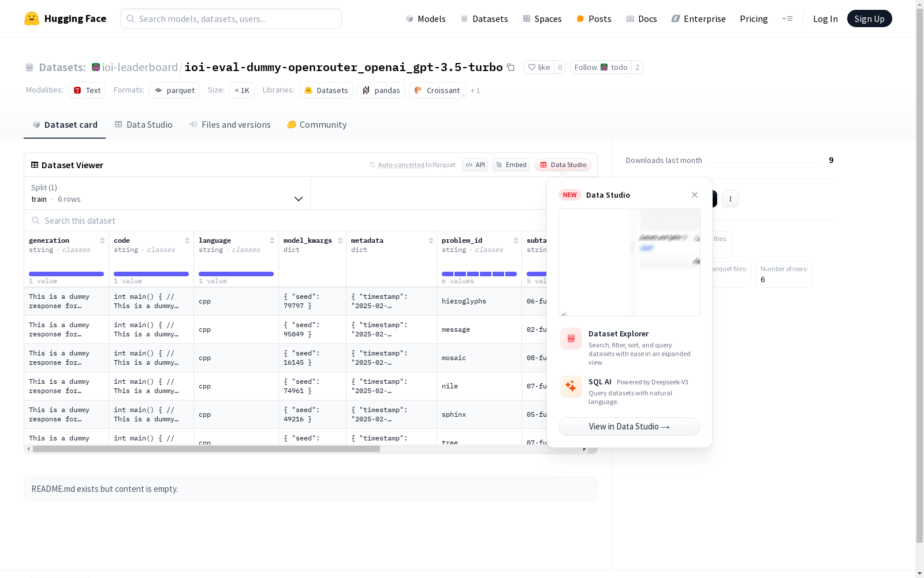
Task: Copy the dataset name with the copy icon
Action: 511,67
